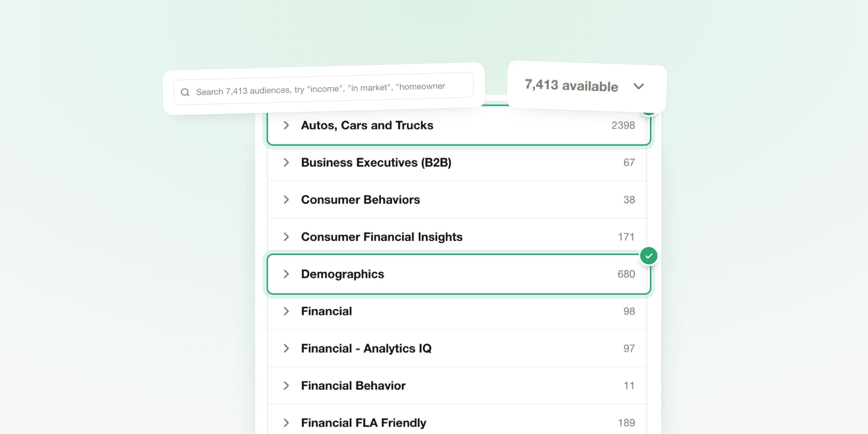Select the Business Executives (B2B) label

click(376, 163)
